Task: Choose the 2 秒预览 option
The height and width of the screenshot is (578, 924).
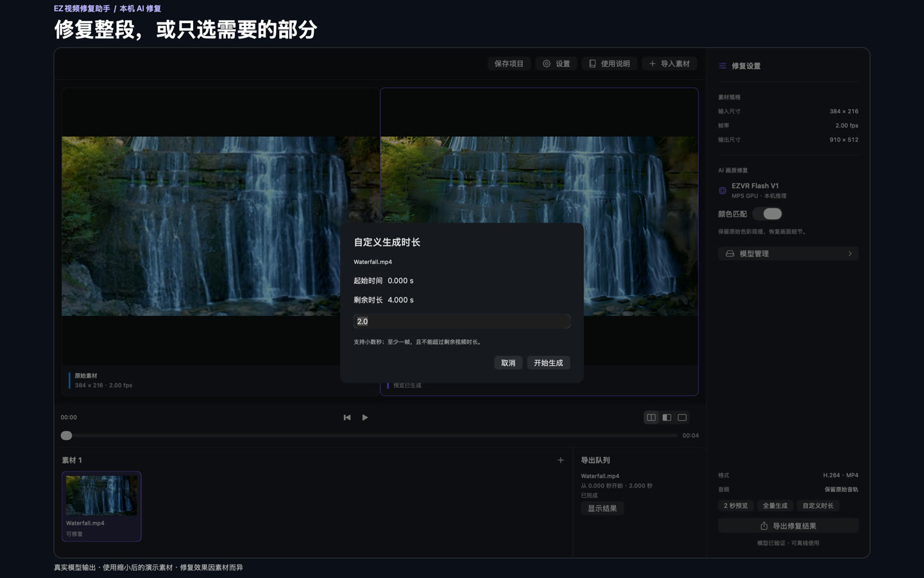Action: click(736, 506)
